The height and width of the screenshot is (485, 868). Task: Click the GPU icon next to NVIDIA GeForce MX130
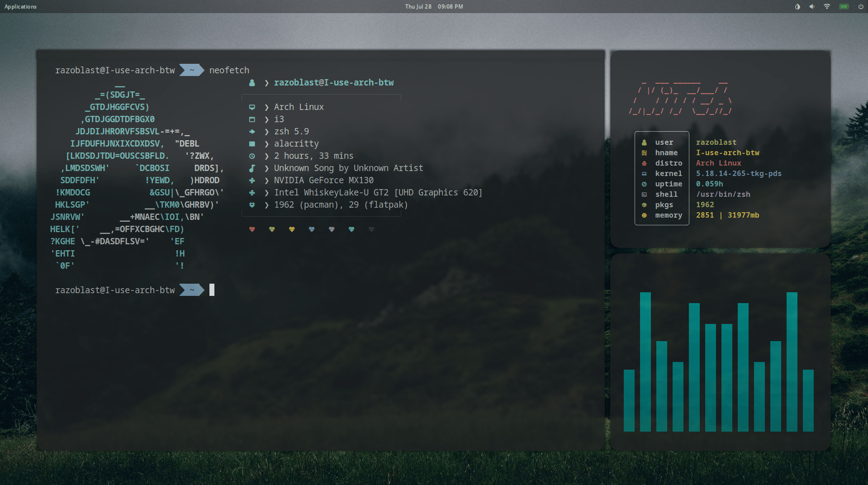tap(252, 181)
